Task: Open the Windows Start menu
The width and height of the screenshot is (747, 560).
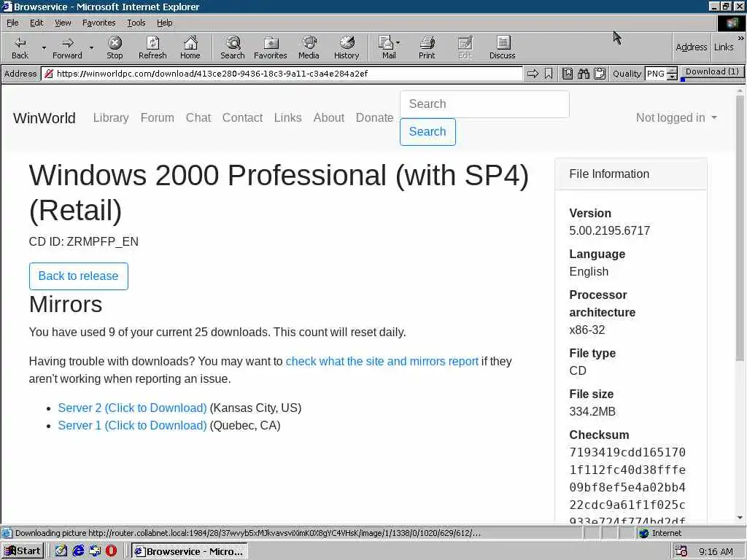Action: pyautogui.click(x=23, y=551)
